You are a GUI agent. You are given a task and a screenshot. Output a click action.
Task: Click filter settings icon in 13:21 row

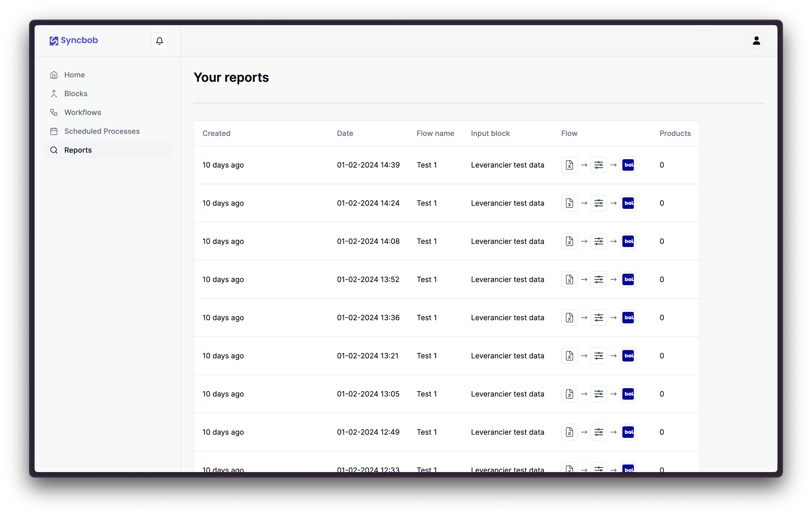(599, 356)
